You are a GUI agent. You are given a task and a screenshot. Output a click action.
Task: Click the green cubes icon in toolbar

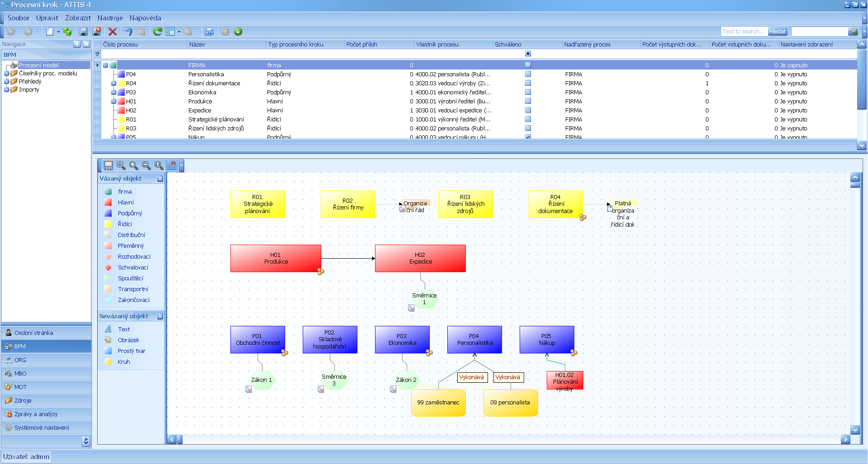tap(67, 32)
